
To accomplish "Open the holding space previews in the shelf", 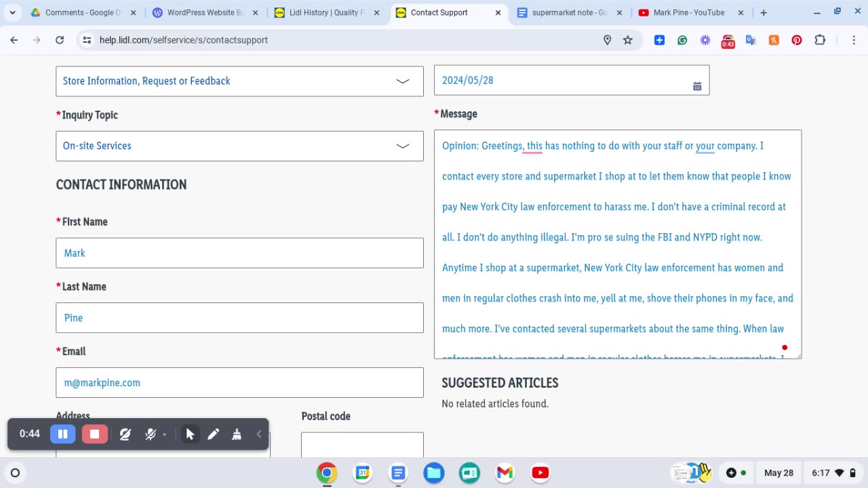I will click(x=690, y=472).
